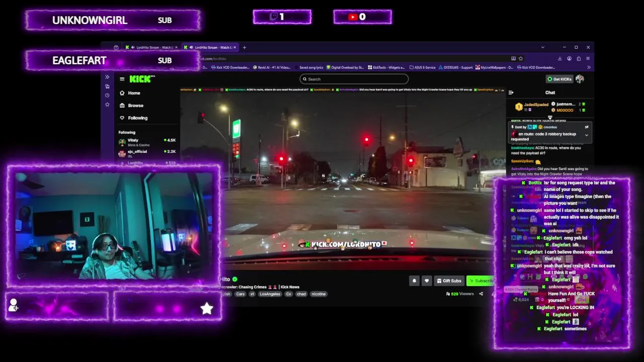Click the Twitch counter badge overlay
The image size is (644, 362).
282,17
